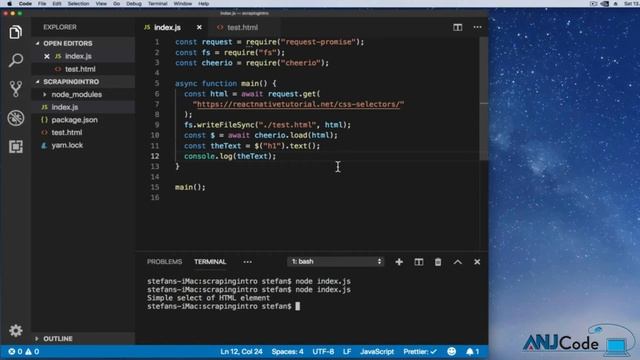Click the feedback smiley icon

[x=451, y=351]
